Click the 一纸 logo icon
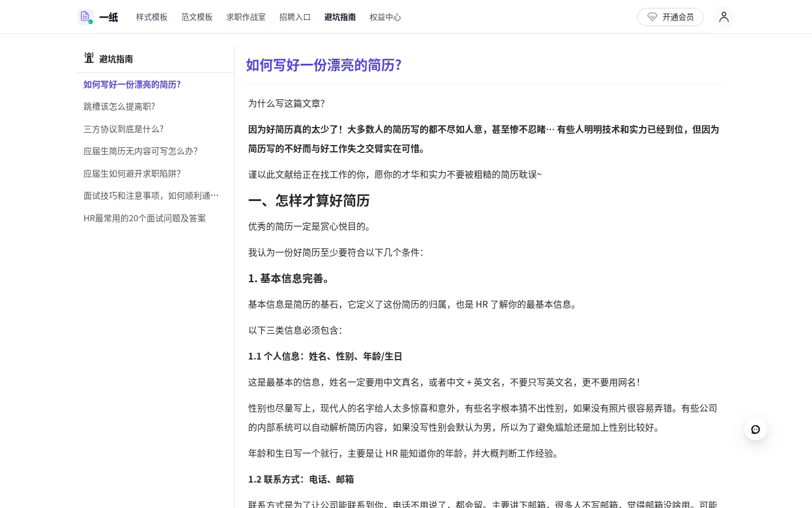812x508 pixels. point(85,17)
